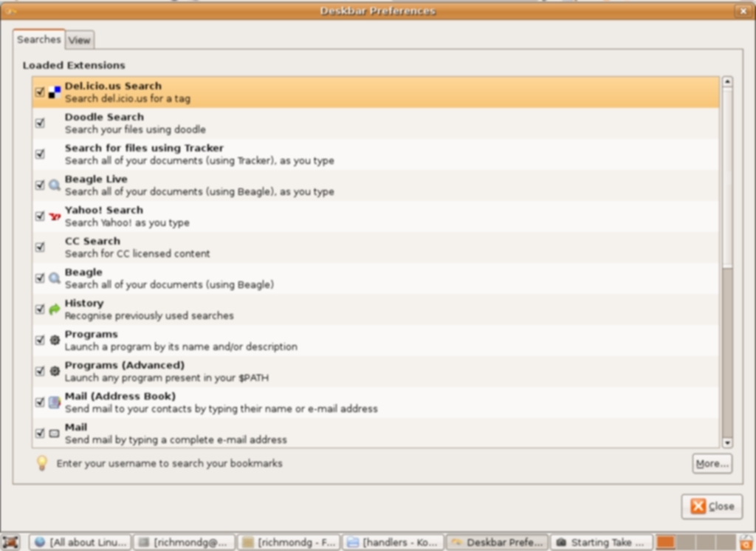Click the show desktop icon in taskbar
Screen dimensions: 756x551
[10, 542]
